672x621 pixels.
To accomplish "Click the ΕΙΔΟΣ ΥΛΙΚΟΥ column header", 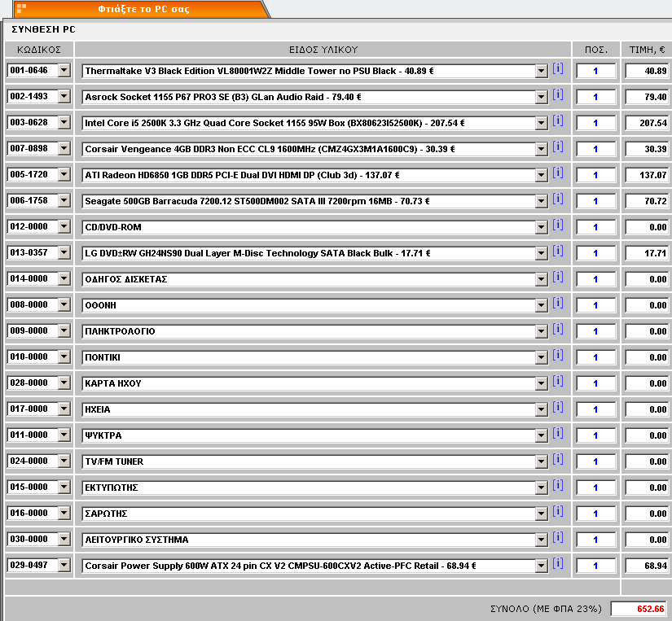I will point(323,50).
